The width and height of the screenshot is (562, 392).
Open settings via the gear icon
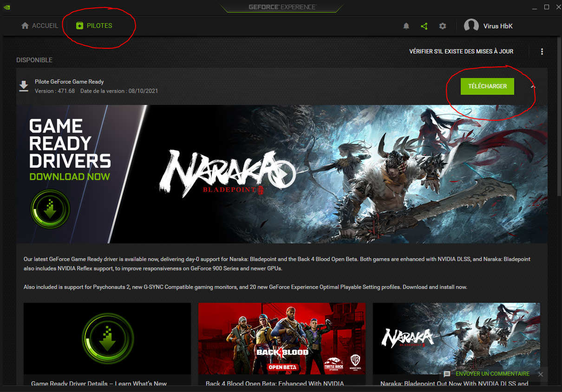pos(443,26)
